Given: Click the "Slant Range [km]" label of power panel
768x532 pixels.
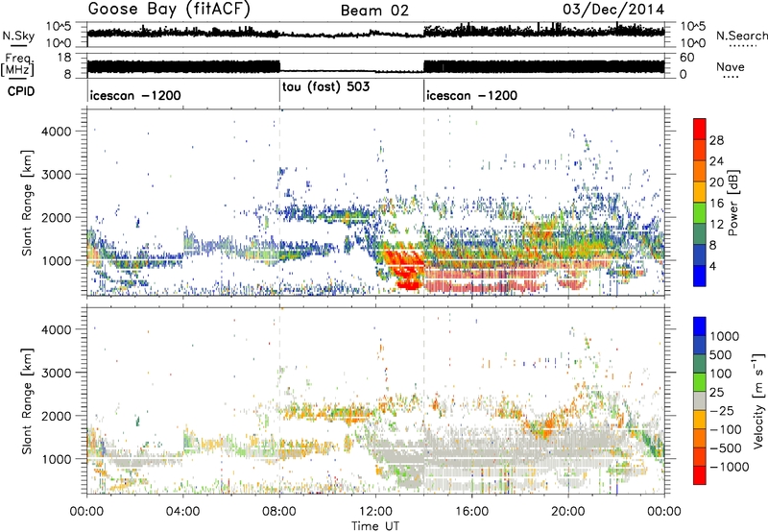Looking at the screenshot, I should click(x=27, y=203).
